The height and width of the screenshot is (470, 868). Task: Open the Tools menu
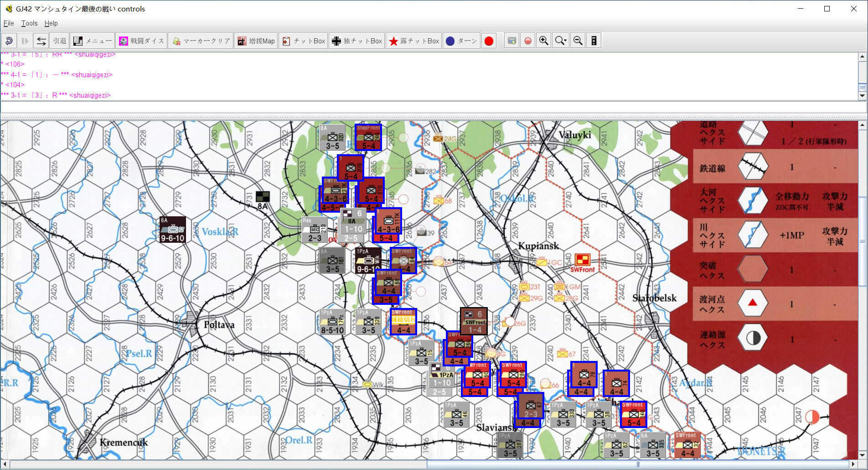click(x=29, y=23)
